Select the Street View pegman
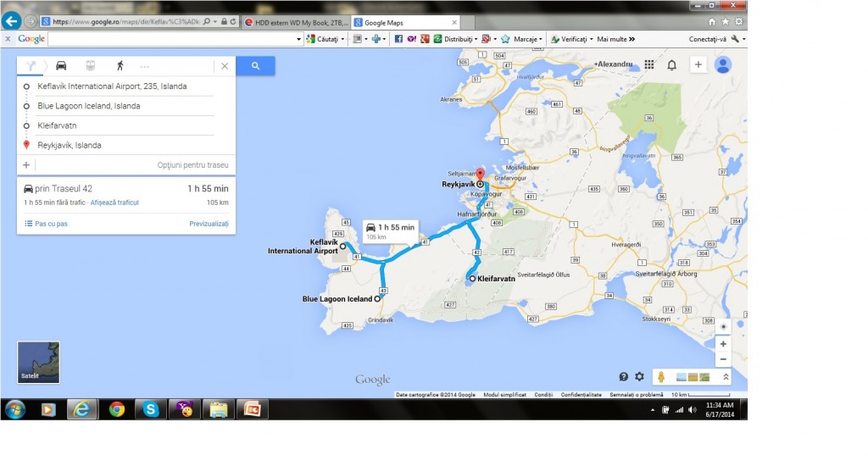This screenshot has height=472, width=868. click(661, 377)
